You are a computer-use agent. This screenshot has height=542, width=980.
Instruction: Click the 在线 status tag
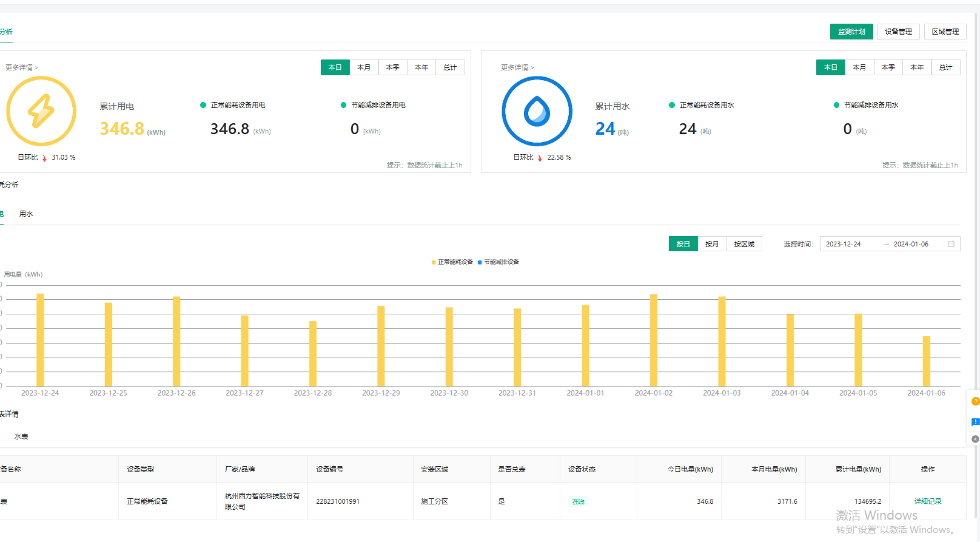pyautogui.click(x=579, y=502)
